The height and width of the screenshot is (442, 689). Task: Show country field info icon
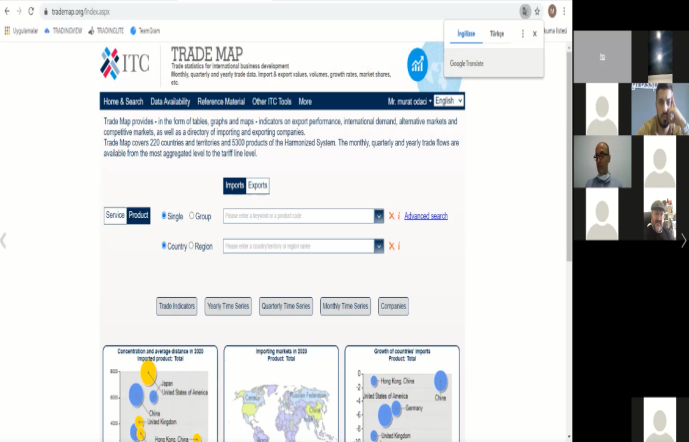(x=399, y=246)
